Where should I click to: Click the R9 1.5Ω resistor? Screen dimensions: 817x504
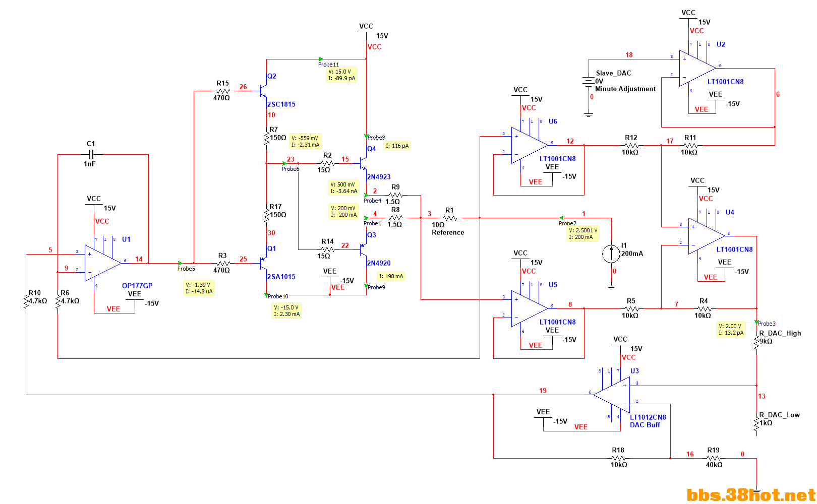pos(395,195)
